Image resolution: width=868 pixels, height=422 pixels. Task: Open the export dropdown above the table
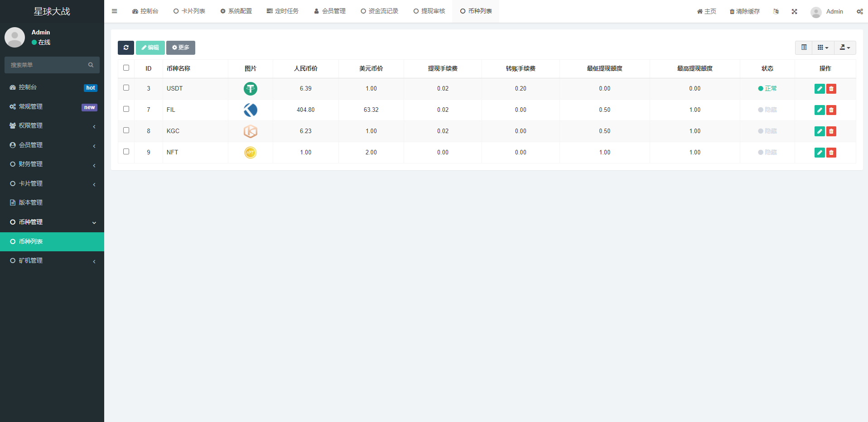[x=844, y=47]
